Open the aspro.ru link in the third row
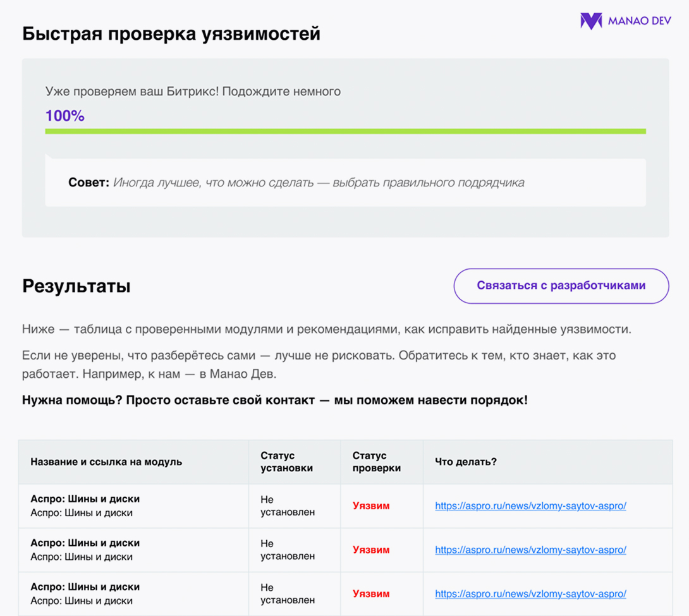This screenshot has width=689, height=616. tap(531, 594)
